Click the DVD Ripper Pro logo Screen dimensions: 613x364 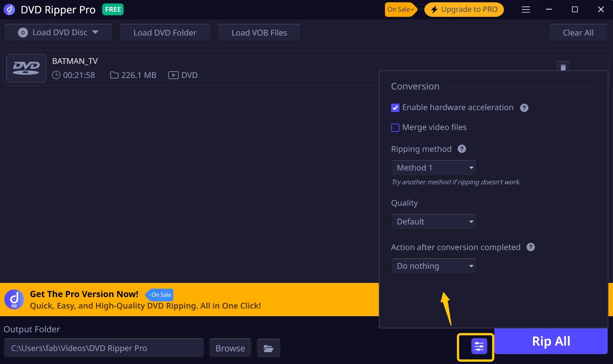coord(8,9)
